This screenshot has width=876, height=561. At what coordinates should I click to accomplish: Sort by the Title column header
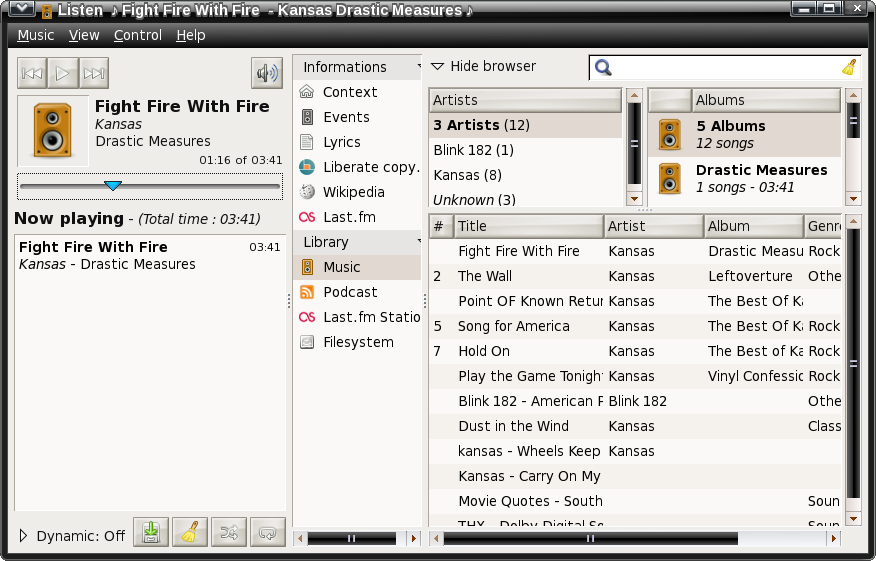(529, 226)
